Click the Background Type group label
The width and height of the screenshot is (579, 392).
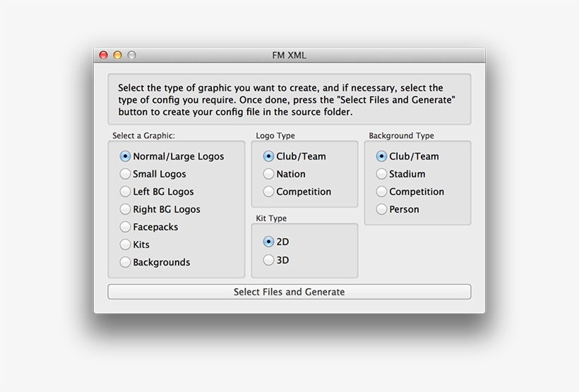tap(401, 136)
